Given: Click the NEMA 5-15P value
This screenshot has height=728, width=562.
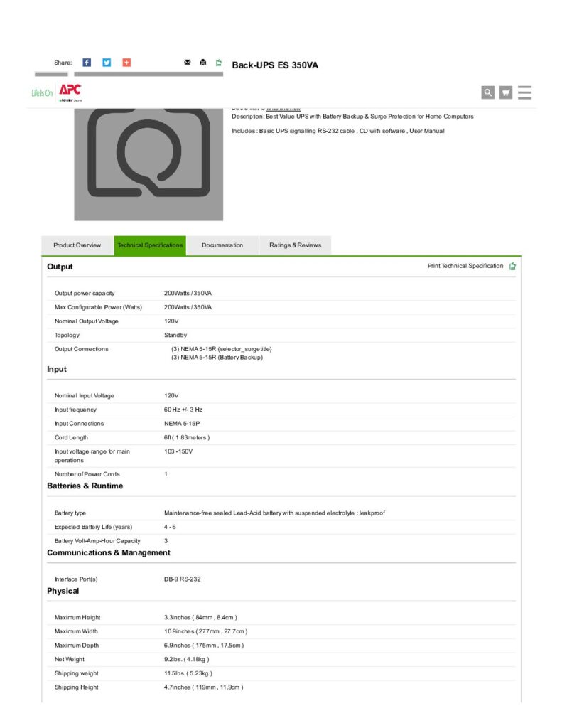Looking at the screenshot, I should click(182, 424).
